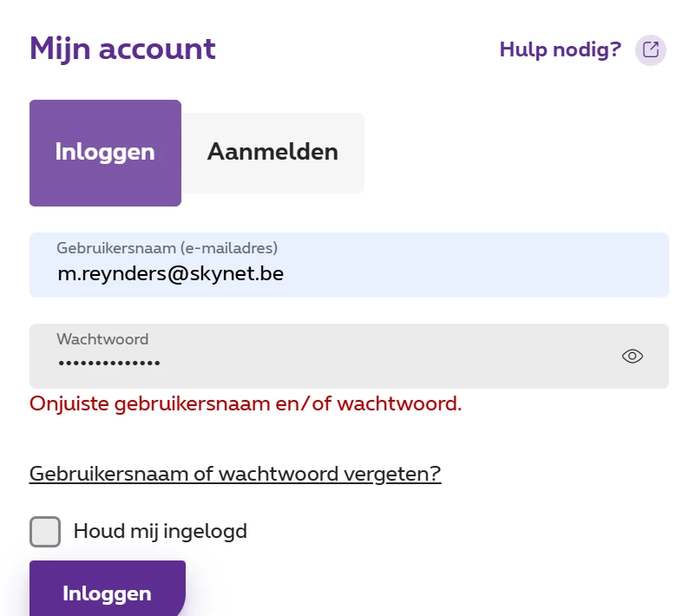The height and width of the screenshot is (616, 689).
Task: Click empty space right of the email address
Action: pyautogui.click(x=477, y=274)
